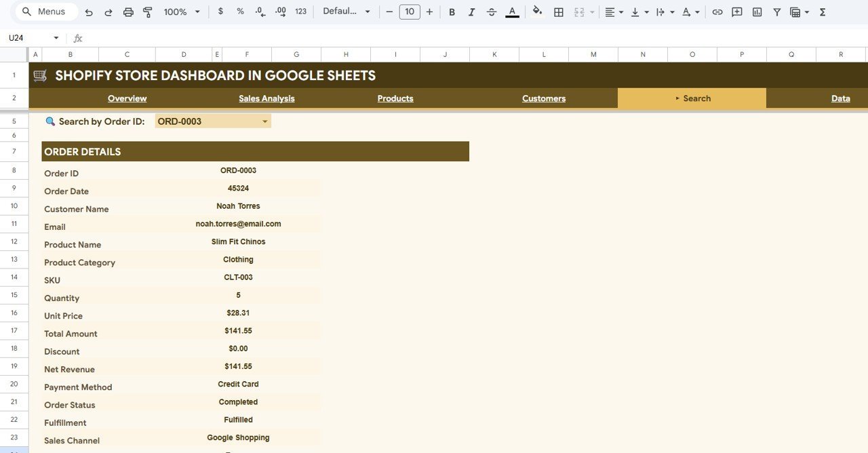Screen dimensions: 868x453
Task: Open the Search by Order ID dropdown
Action: point(264,121)
